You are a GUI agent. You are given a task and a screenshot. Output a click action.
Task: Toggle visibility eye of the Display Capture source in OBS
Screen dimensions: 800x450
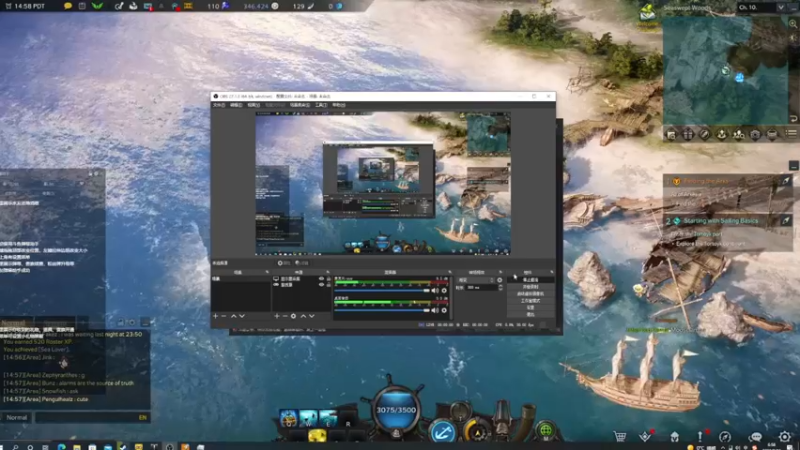tap(321, 279)
